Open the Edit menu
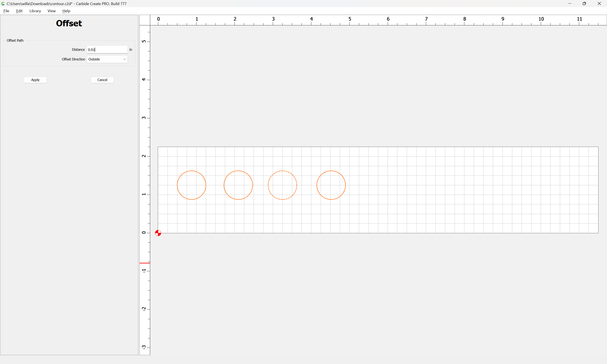The width and height of the screenshot is (607, 364). click(19, 11)
